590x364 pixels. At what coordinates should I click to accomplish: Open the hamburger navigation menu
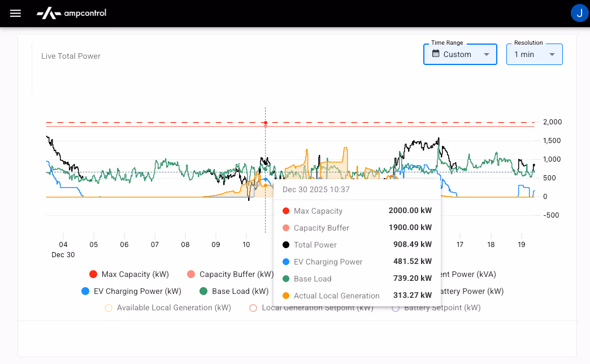click(15, 13)
